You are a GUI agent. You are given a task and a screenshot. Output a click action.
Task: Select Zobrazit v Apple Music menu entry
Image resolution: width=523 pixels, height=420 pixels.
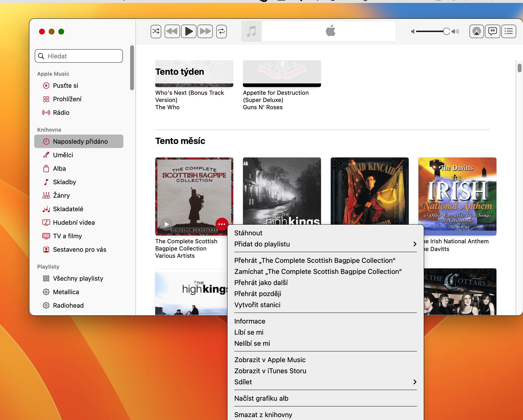[x=270, y=359]
